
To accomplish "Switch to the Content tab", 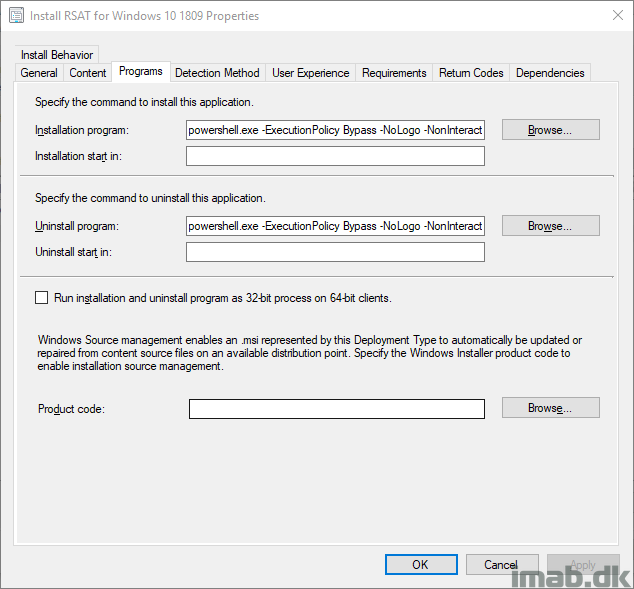I will click(x=87, y=73).
